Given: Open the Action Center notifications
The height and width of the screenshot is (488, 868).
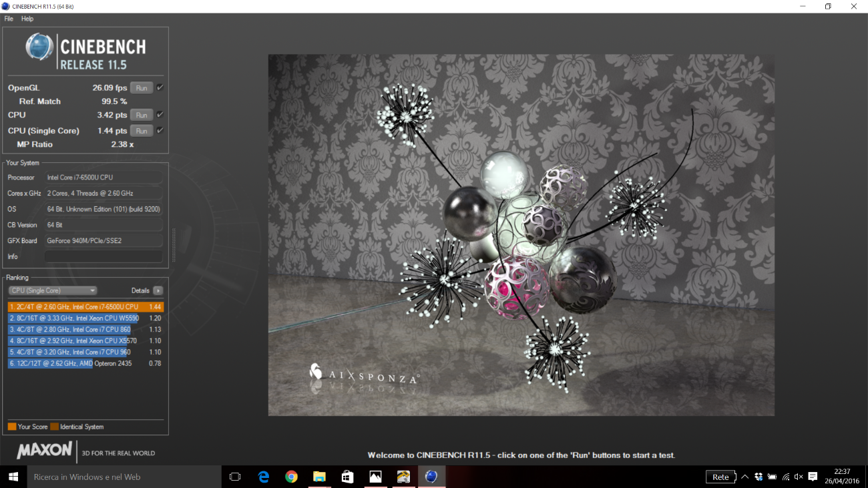Looking at the screenshot, I should click(813, 477).
